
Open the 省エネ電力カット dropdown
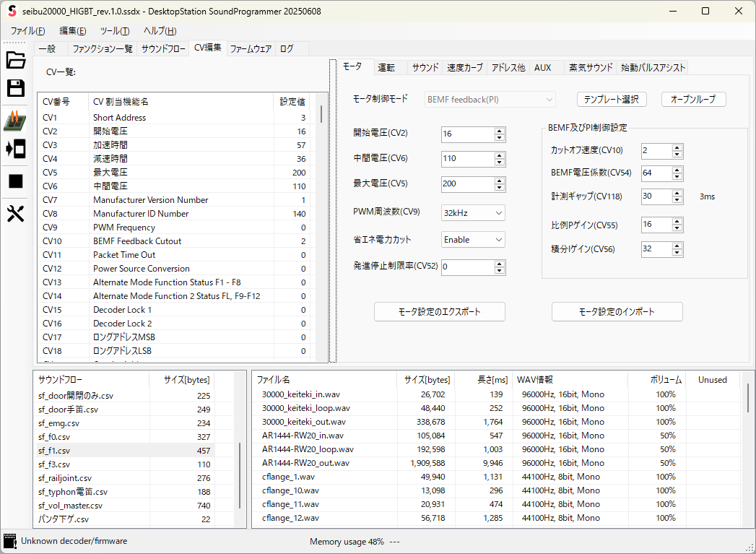[473, 240]
